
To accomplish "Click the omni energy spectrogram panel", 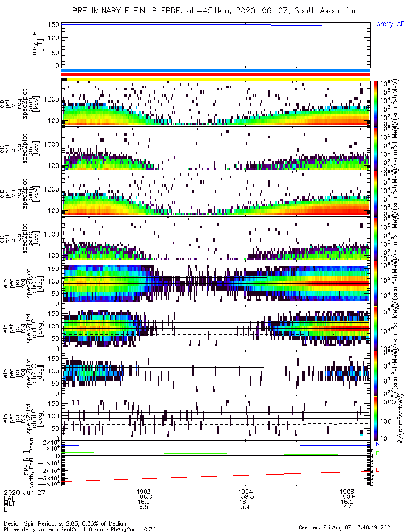I will point(216,104).
